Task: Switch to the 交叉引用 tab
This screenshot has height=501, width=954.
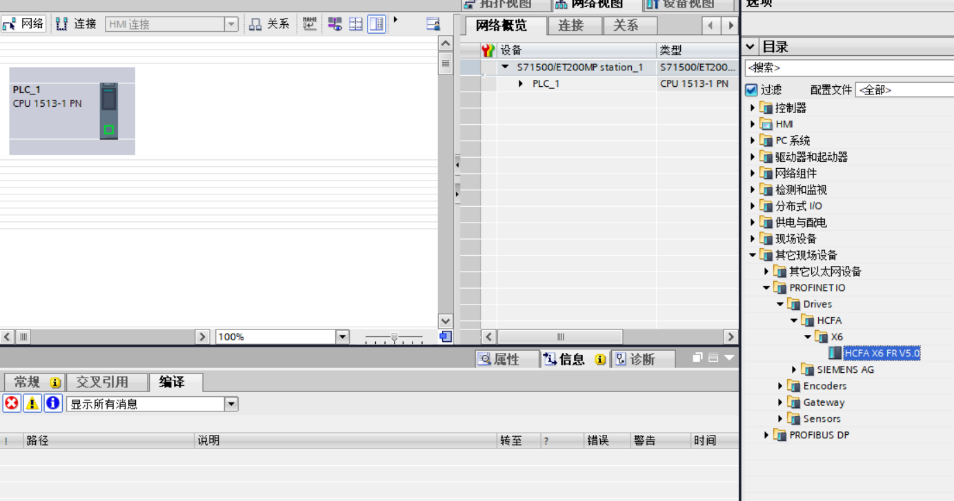Action: (102, 382)
